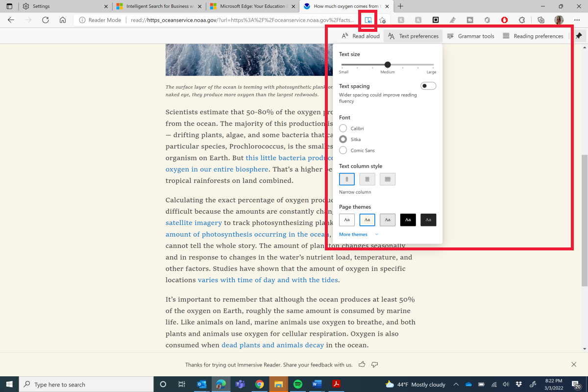Click the Immersive Reader icon in the address bar
Viewport: 588px width, 392px height.
[367, 20]
